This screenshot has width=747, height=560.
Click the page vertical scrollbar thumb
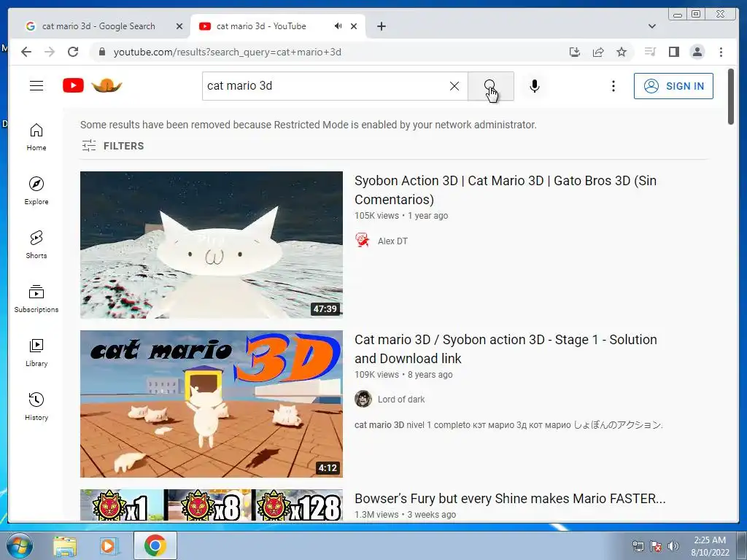pos(731,97)
